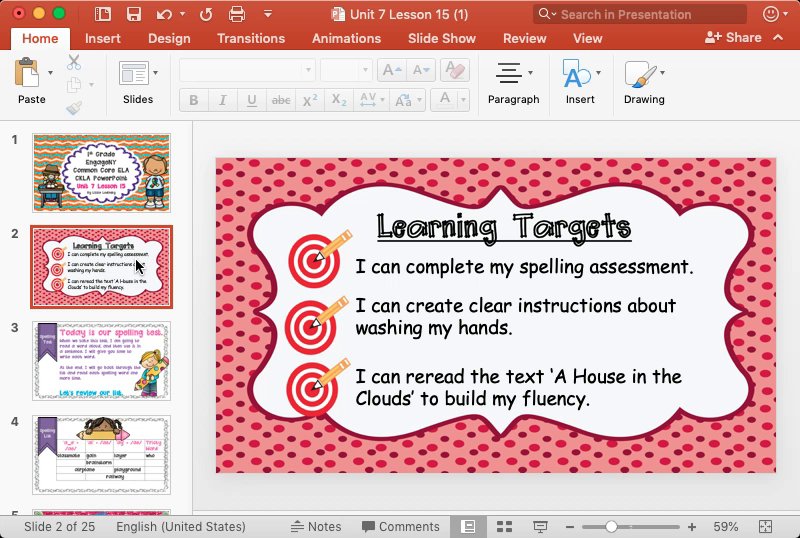Switch to the Home tab
Screen dimensions: 800x538
(40, 38)
